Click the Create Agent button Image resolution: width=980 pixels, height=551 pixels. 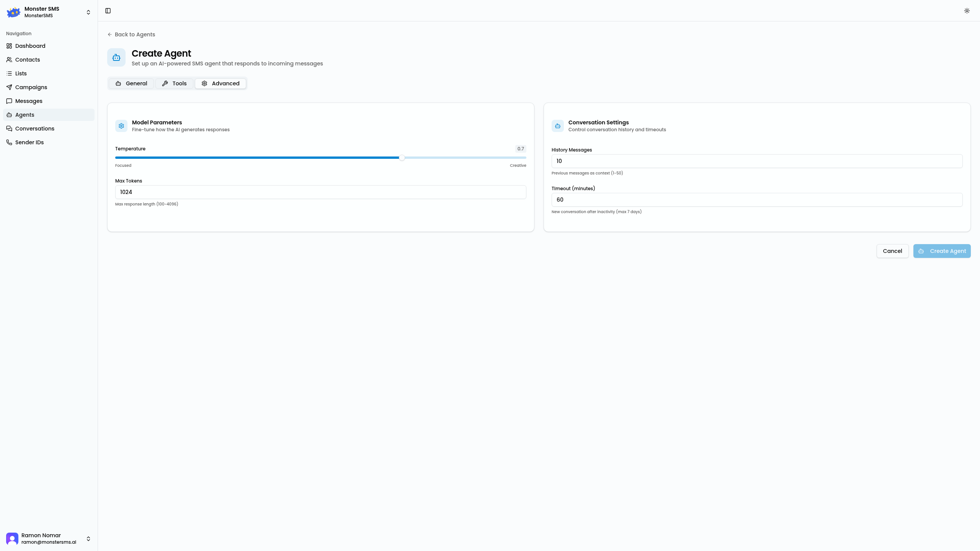pos(942,251)
